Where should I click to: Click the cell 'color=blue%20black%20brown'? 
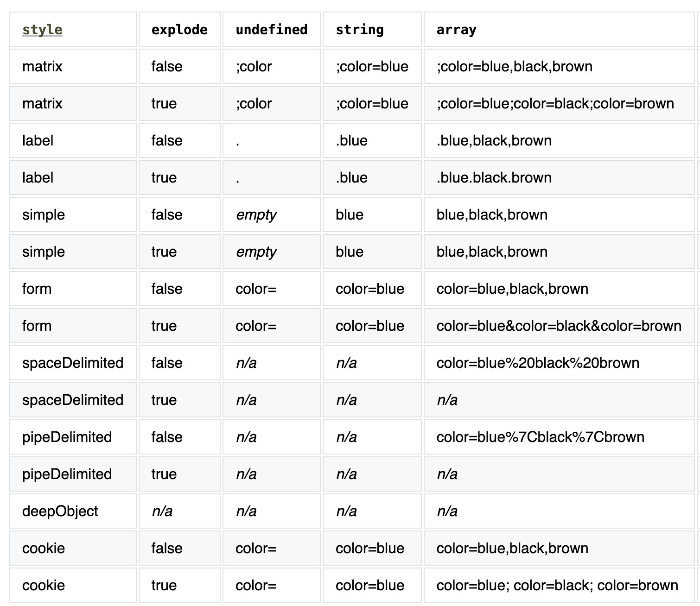click(538, 363)
